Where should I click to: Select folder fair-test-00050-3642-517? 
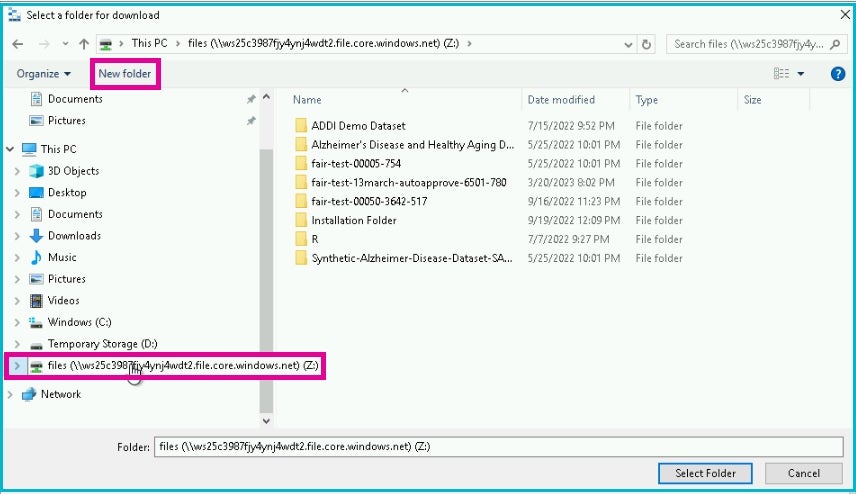tap(369, 201)
